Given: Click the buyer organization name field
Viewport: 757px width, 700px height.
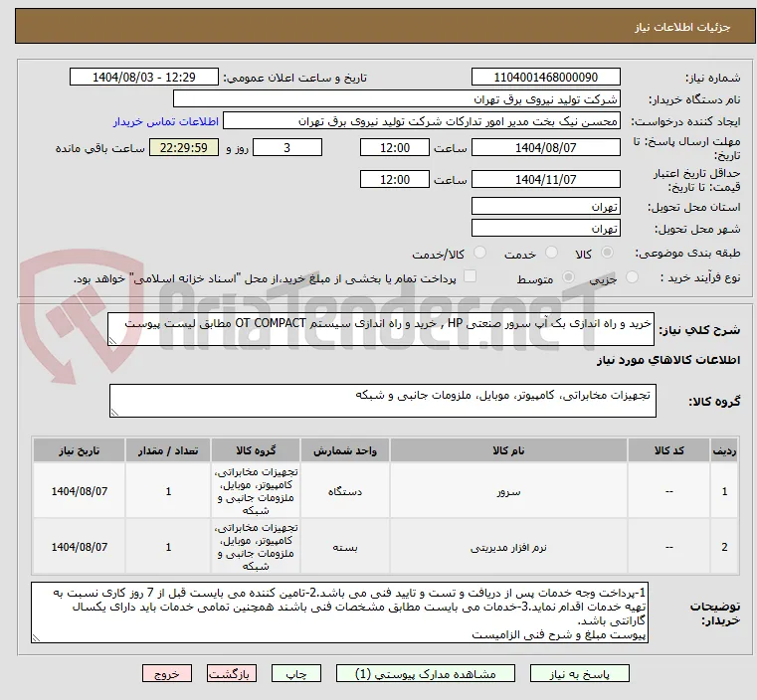Looking at the screenshot, I should point(396,98).
